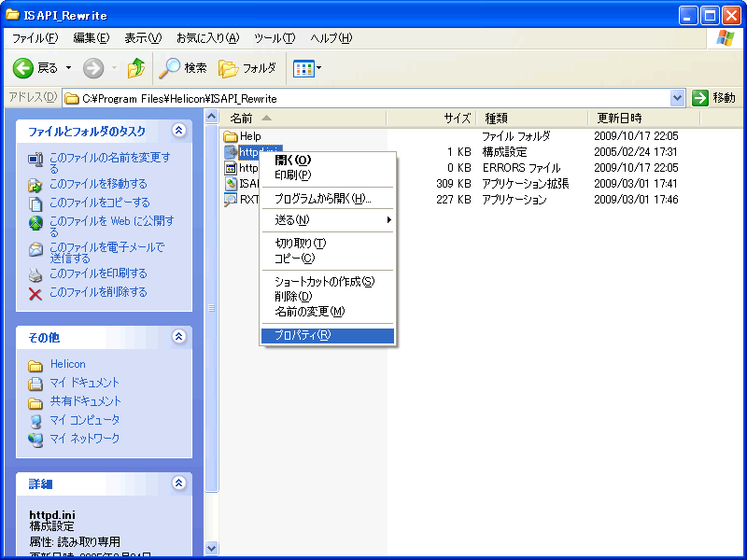
Task: Collapse ファイルとフォルダのタスク panel
Action: pyautogui.click(x=178, y=131)
